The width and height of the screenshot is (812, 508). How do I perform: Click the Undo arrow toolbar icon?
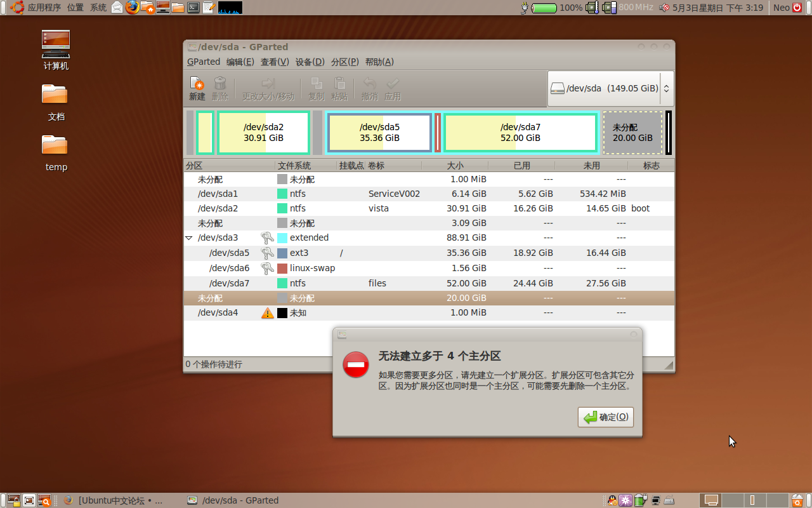click(369, 83)
